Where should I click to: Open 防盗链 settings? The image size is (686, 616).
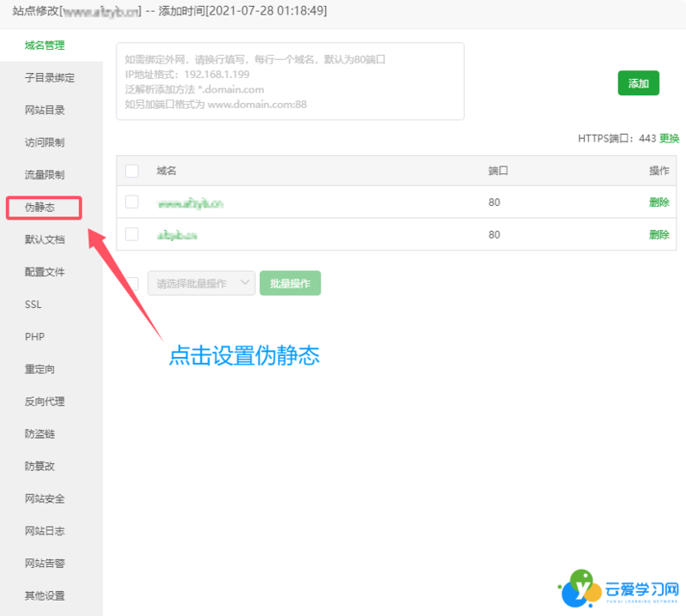39,434
